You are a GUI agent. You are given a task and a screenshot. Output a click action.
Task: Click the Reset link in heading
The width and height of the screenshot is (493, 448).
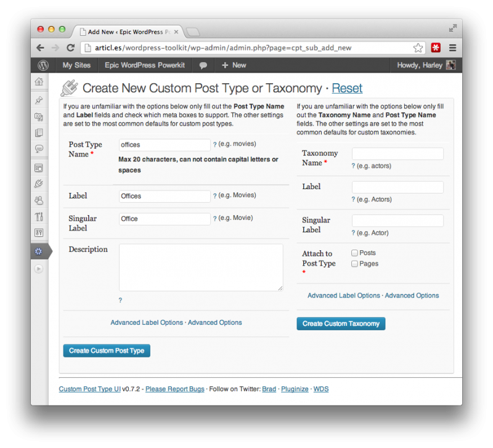(x=347, y=88)
